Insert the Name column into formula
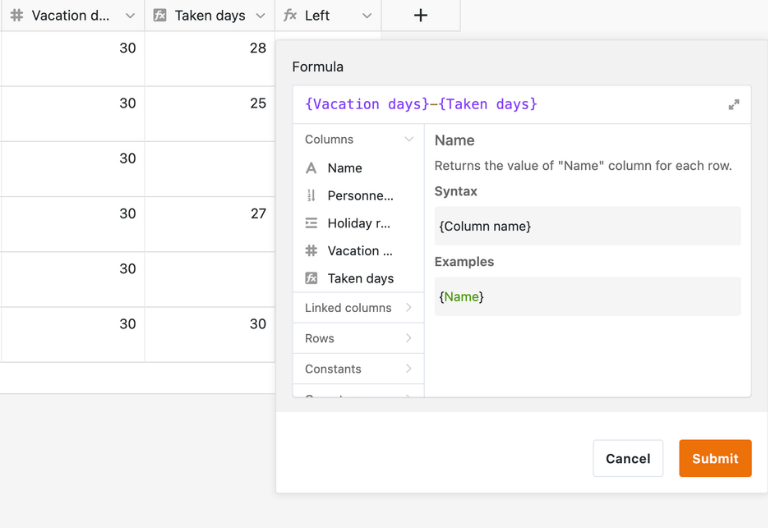Screen dimensions: 768x528 (x=358, y=168)
